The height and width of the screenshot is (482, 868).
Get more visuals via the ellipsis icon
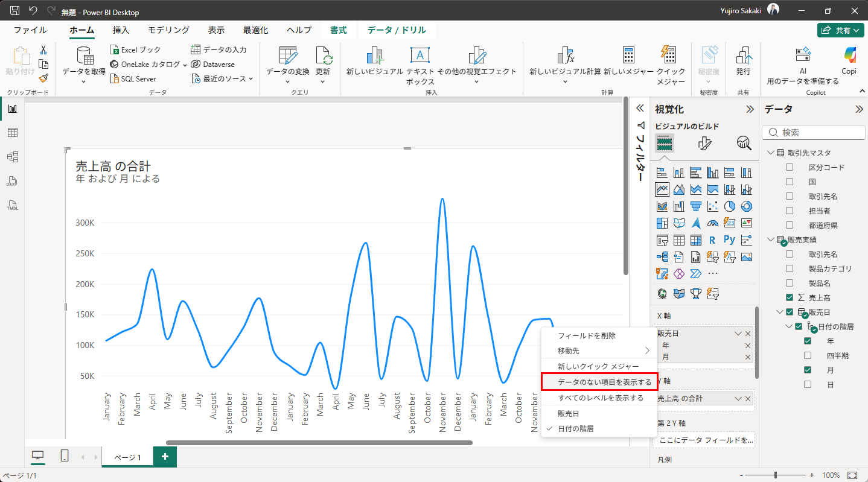point(712,274)
